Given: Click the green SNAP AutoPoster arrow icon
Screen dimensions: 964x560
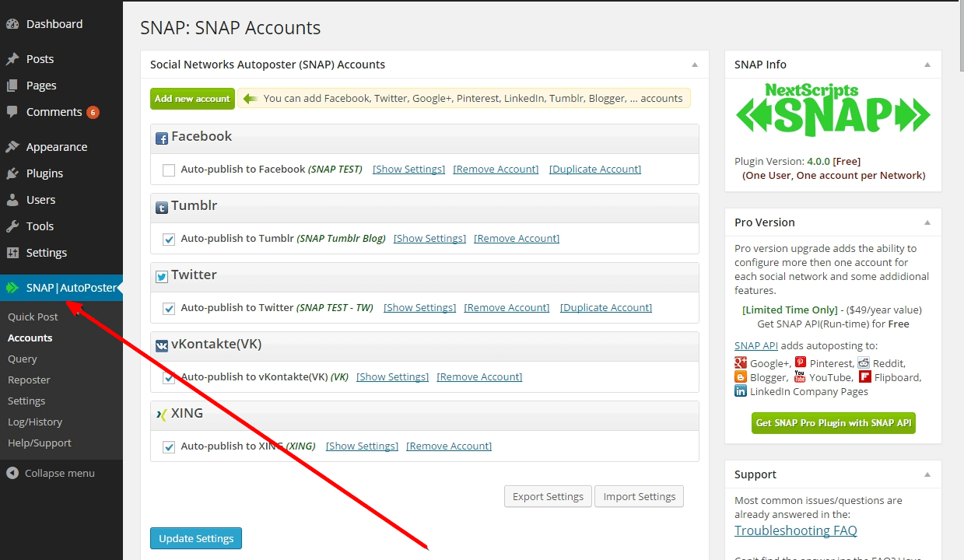Looking at the screenshot, I should [12, 288].
